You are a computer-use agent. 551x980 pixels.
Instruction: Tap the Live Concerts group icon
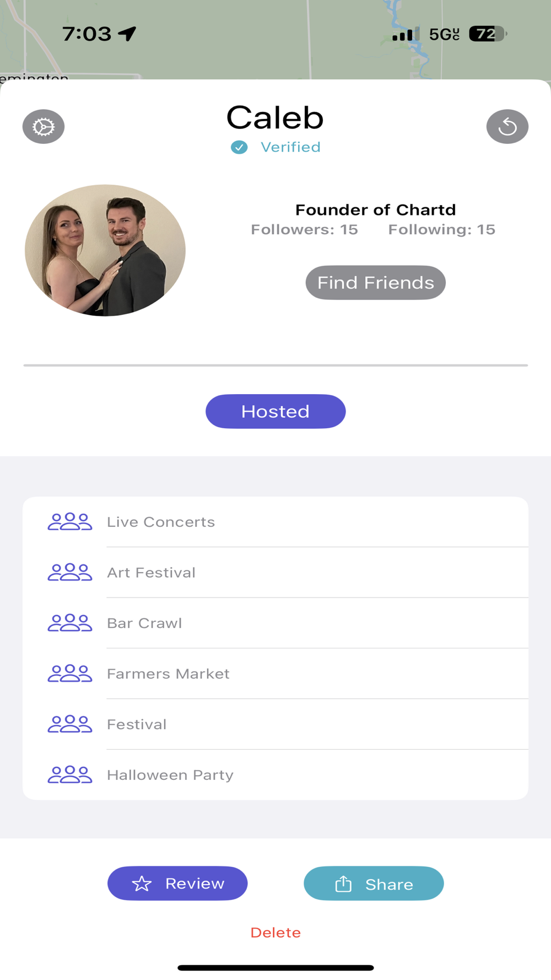(70, 521)
